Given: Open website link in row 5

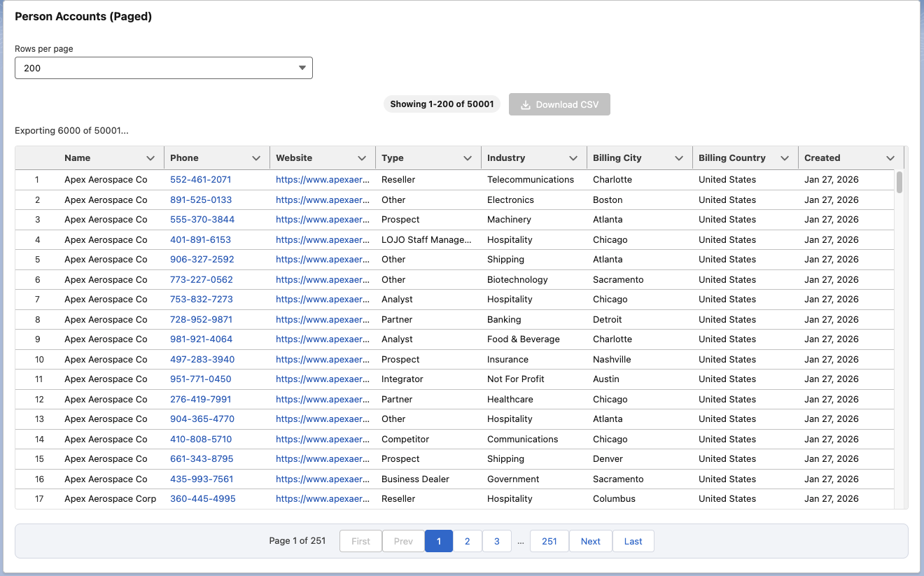Looking at the screenshot, I should [322, 260].
